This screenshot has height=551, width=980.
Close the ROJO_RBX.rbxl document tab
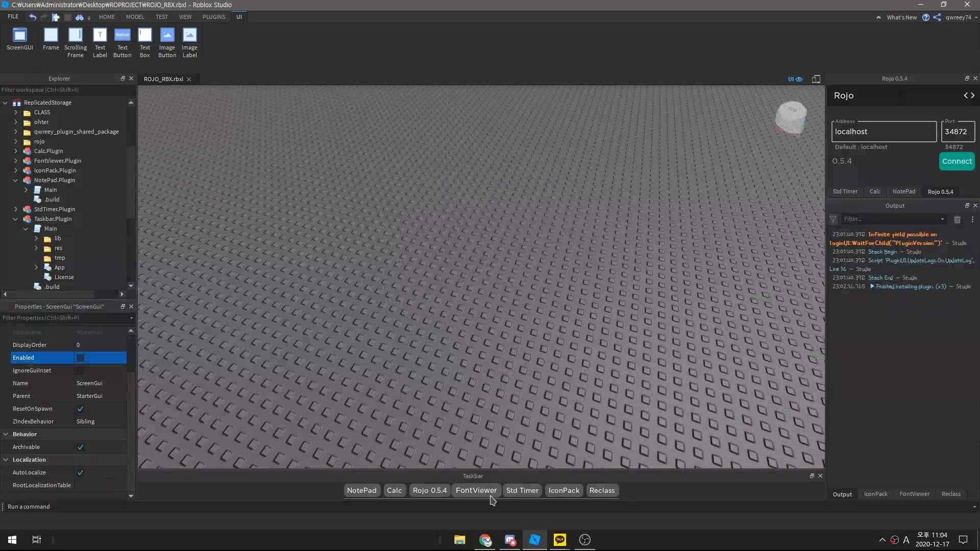point(189,79)
